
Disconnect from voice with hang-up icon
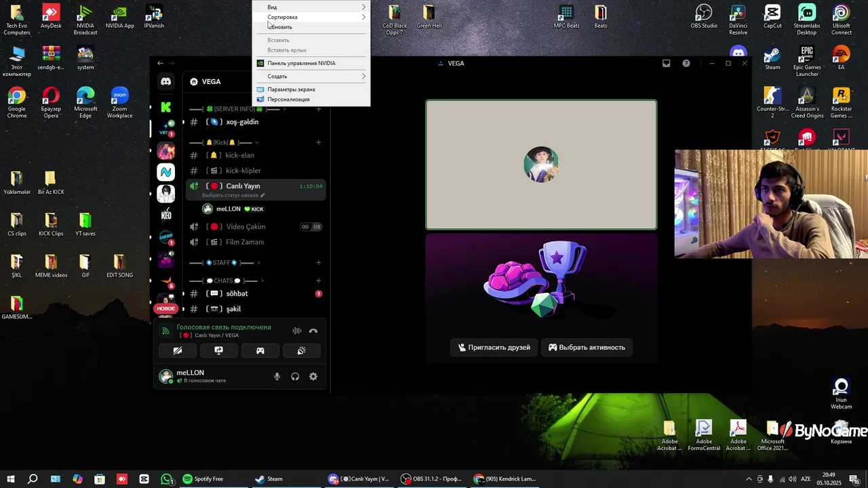[x=313, y=331]
